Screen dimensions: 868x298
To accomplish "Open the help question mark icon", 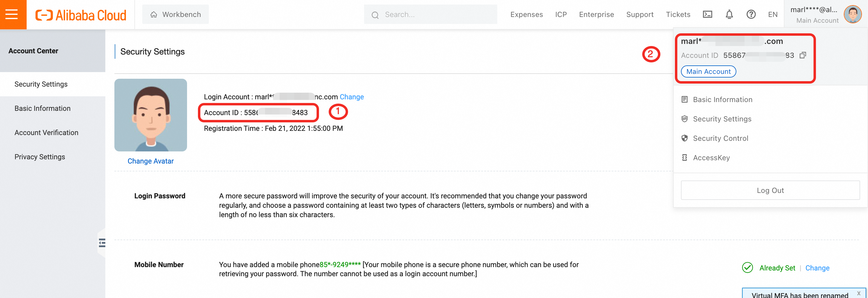I will (751, 15).
